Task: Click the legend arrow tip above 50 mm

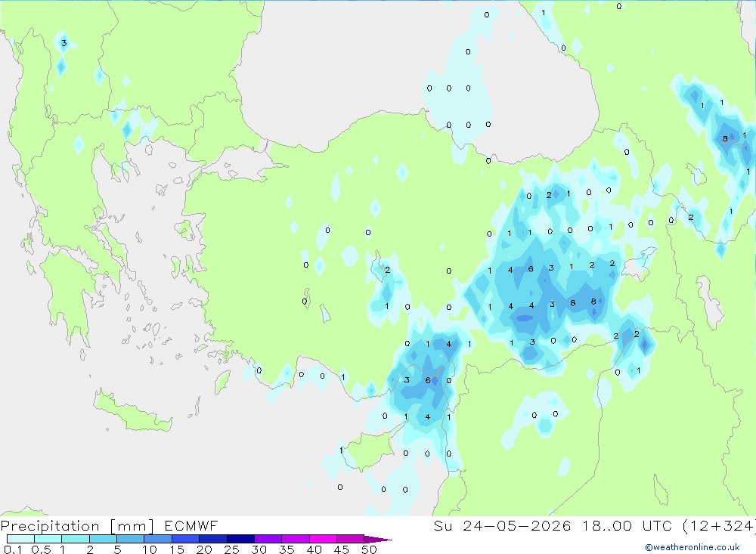Action: tap(377, 540)
